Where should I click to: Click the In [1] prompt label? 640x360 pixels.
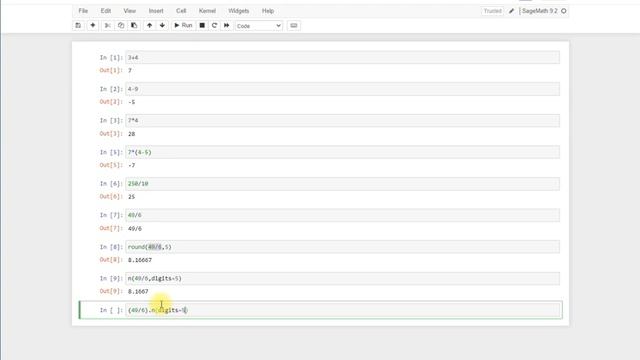(x=111, y=58)
